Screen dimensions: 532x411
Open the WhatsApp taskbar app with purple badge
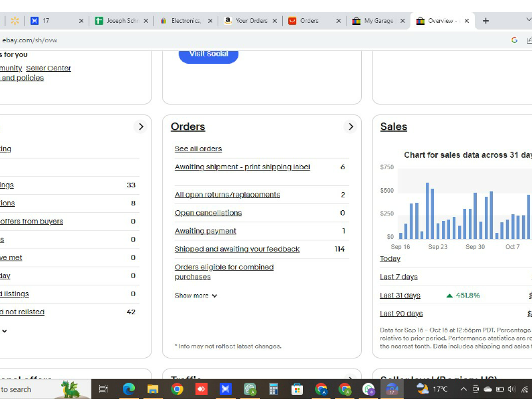(x=369, y=389)
